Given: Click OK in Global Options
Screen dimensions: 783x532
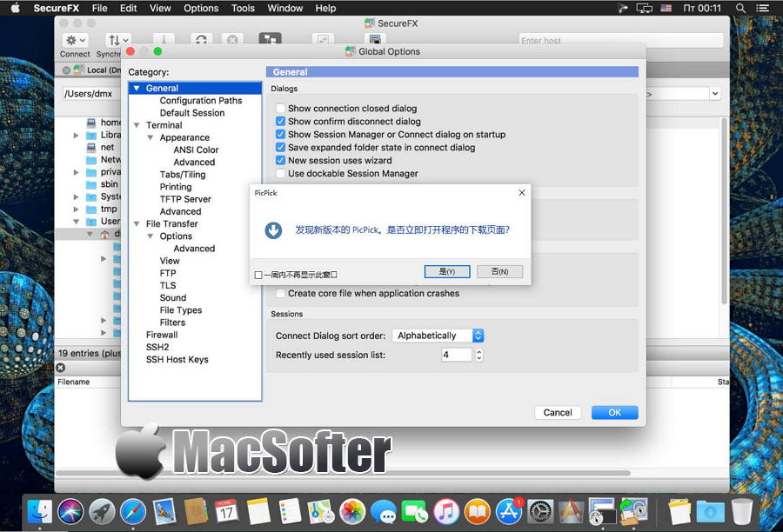Looking at the screenshot, I should click(x=615, y=413).
